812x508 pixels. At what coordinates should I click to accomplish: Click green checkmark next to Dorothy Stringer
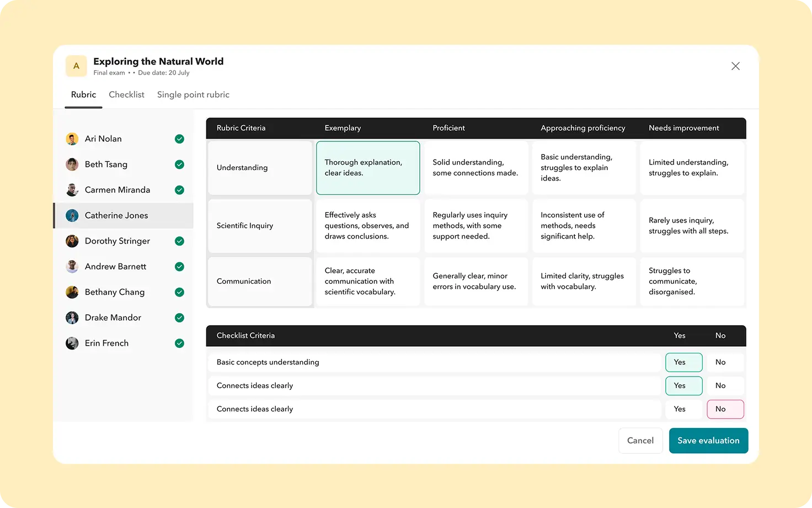179,241
